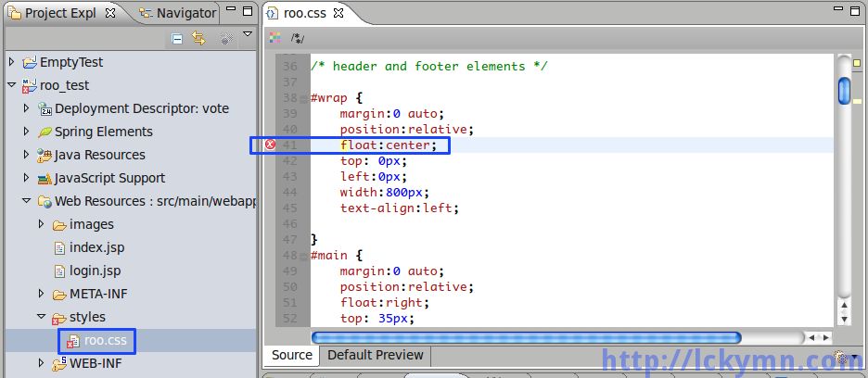This screenshot has width=868, height=378.
Task: Click the styles folder icon
Action: coord(59,318)
